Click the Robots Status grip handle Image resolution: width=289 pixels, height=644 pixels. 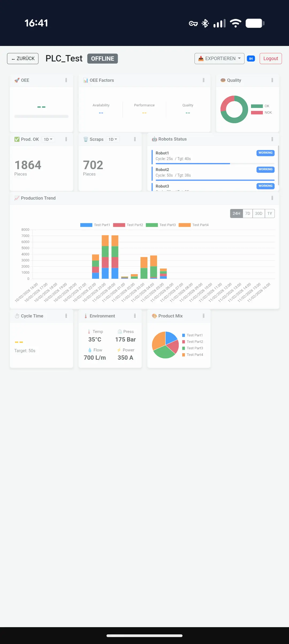(x=272, y=139)
